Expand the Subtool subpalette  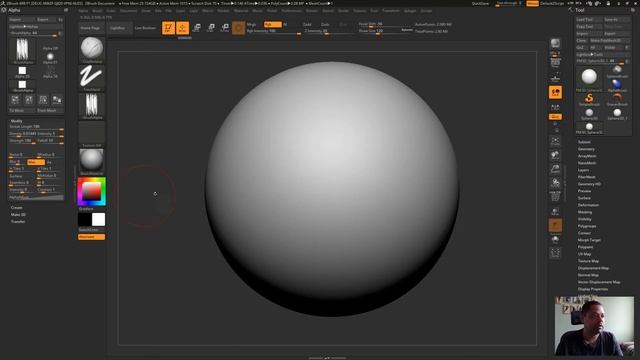[x=584, y=142]
